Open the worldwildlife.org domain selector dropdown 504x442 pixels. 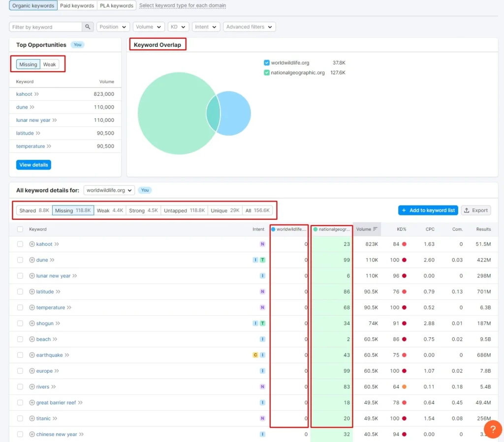pos(109,190)
